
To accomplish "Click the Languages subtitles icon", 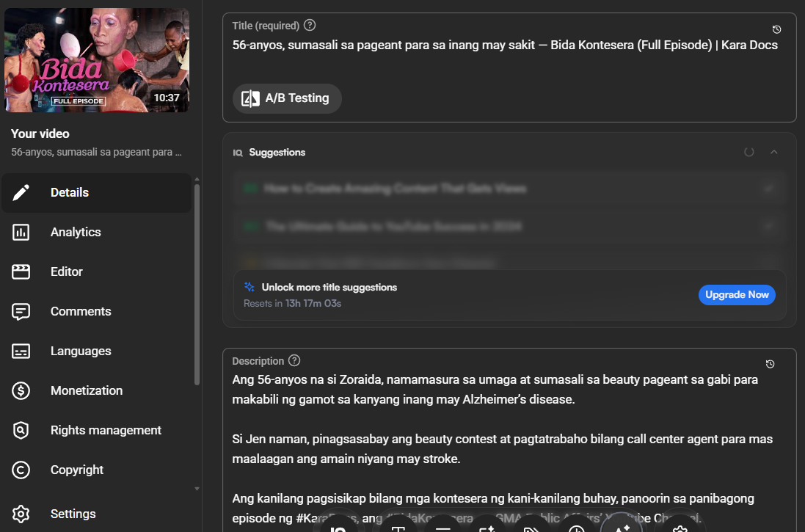I will [21, 351].
